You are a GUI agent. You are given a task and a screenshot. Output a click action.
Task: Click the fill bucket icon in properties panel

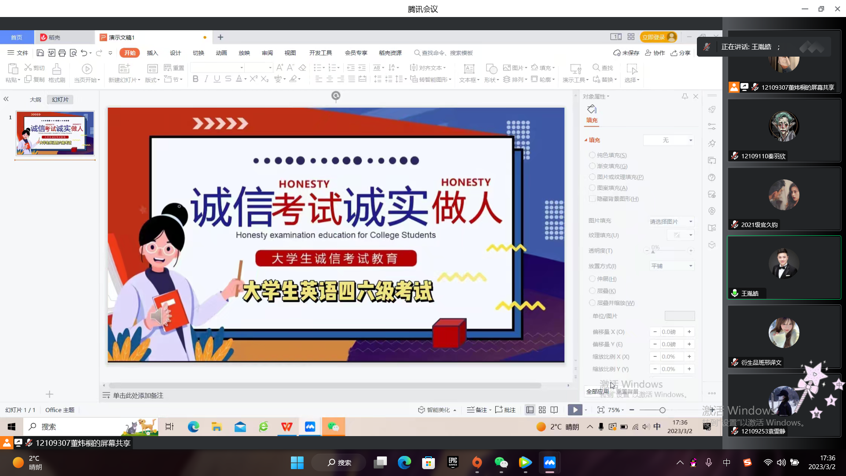[x=592, y=110]
